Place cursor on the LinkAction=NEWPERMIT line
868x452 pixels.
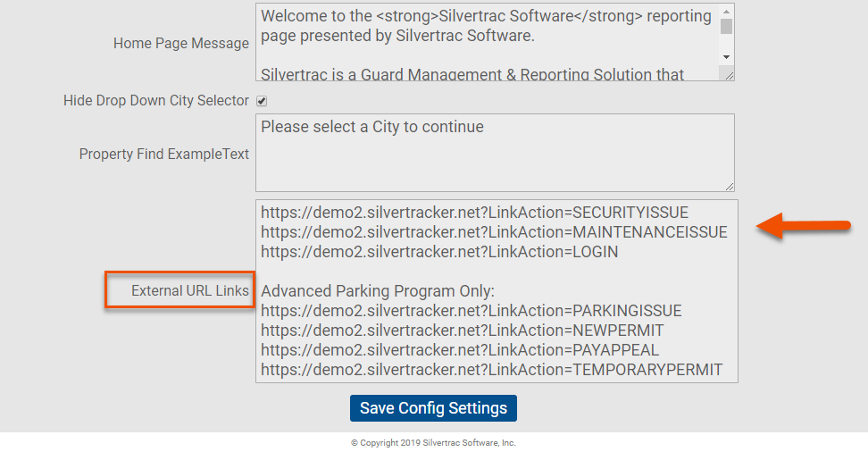point(463,331)
